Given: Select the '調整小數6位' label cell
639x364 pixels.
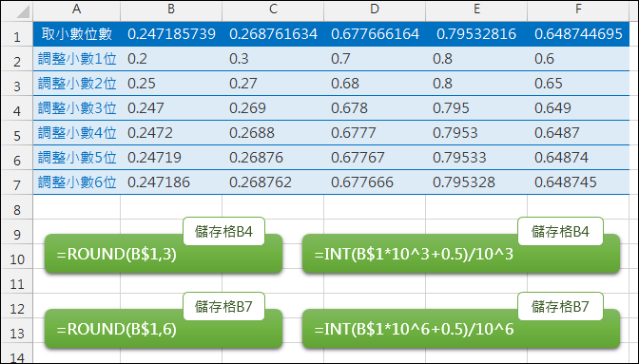Looking at the screenshot, I should (77, 182).
